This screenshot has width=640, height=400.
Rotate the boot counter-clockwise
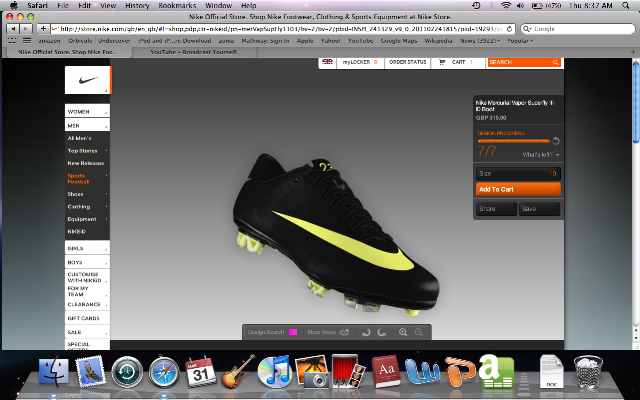(x=366, y=332)
